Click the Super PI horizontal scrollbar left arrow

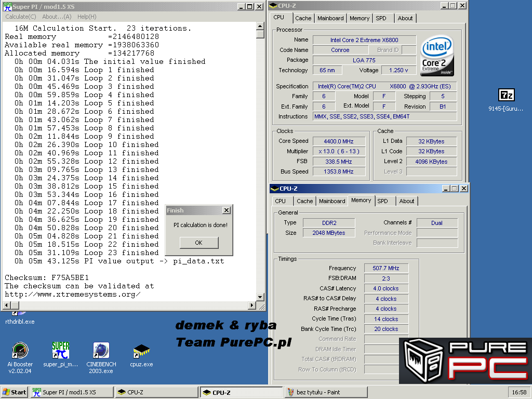[6, 305]
